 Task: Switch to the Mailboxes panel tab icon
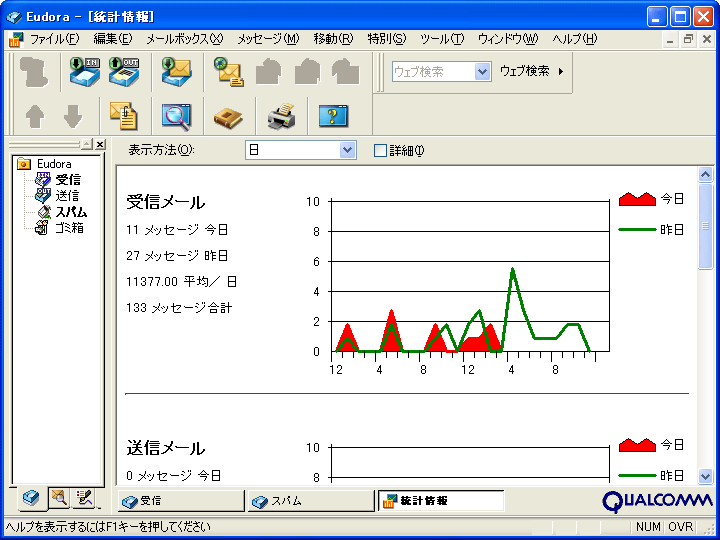click(31, 498)
